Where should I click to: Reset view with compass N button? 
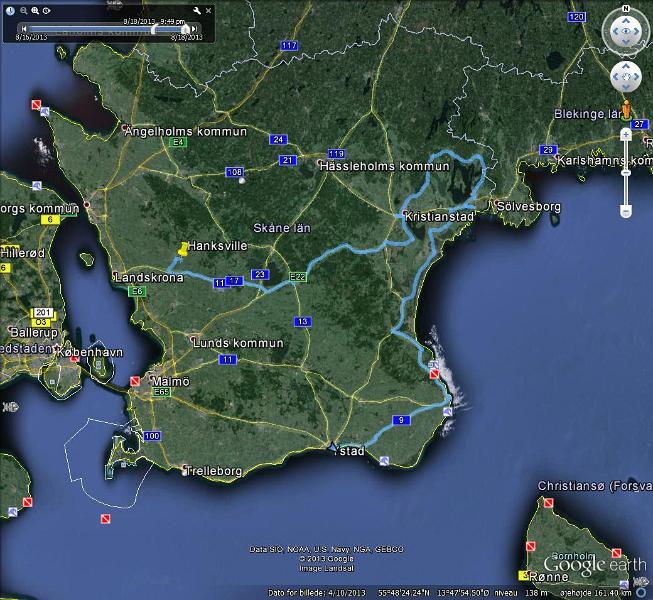click(626, 8)
